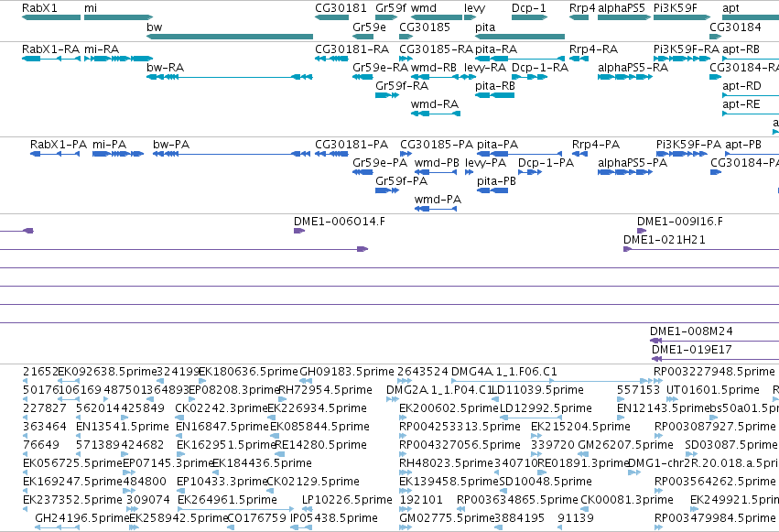Click the DME1-021H21 clone label
The image size is (779, 532).
665,240
